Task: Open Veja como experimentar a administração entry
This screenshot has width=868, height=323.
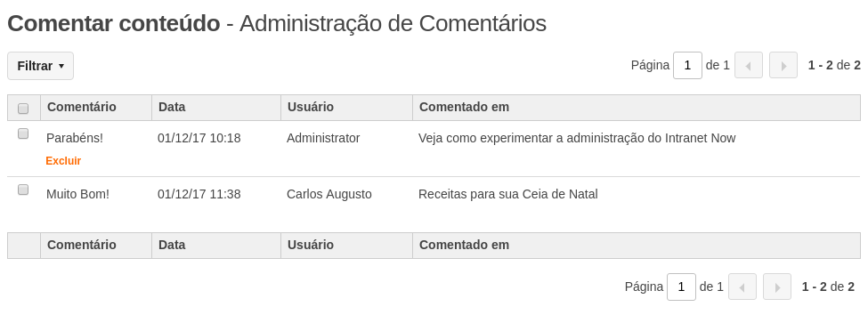Action: [x=577, y=138]
